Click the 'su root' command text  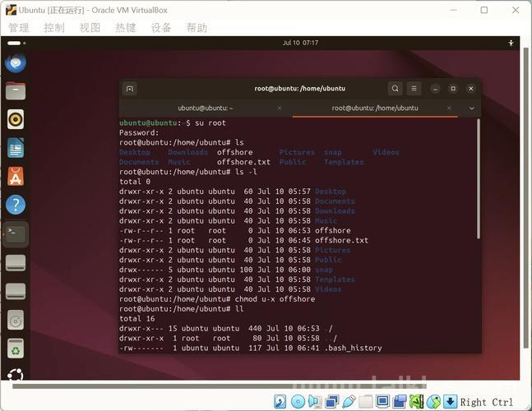pyautogui.click(x=210, y=123)
